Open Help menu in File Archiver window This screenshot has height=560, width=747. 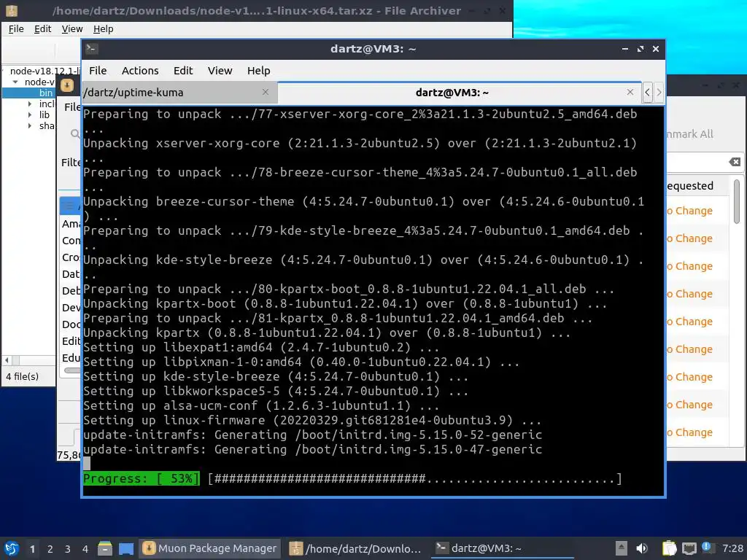click(103, 29)
